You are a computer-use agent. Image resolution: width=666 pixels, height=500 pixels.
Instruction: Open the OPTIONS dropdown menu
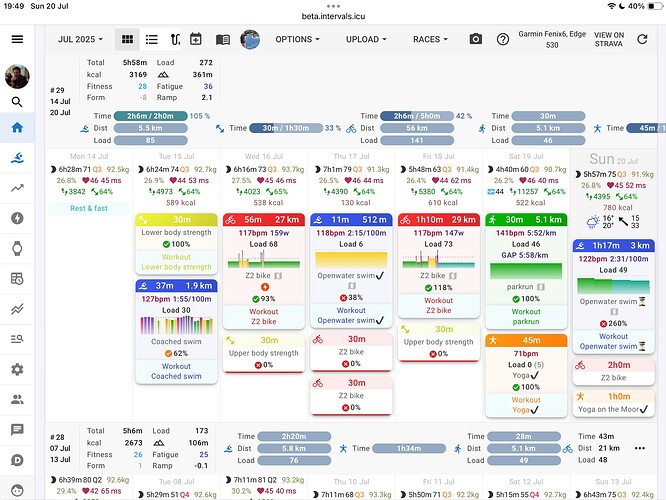tap(297, 39)
